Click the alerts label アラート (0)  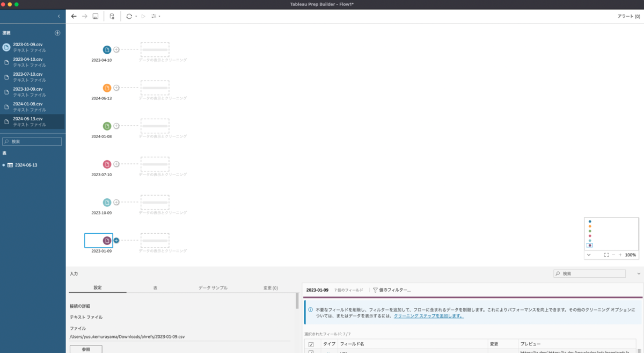pyautogui.click(x=628, y=17)
